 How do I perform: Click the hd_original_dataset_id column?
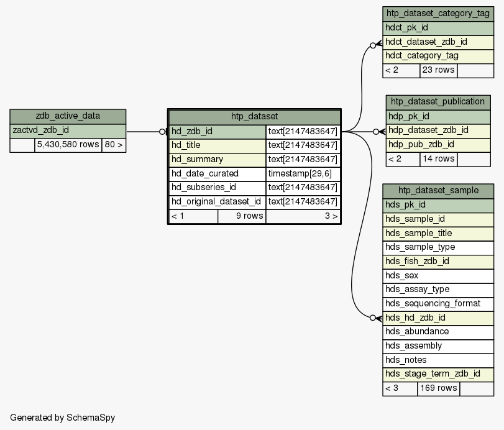pyautogui.click(x=217, y=201)
